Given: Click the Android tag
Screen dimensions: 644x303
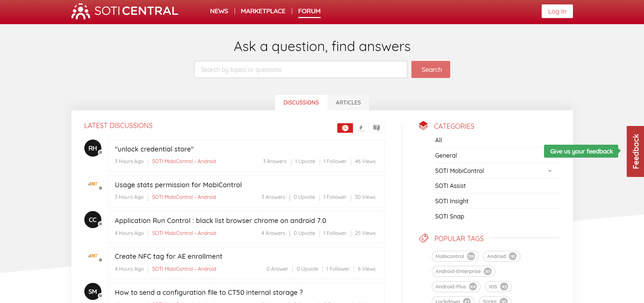Looking at the screenshot, I should [502, 256].
